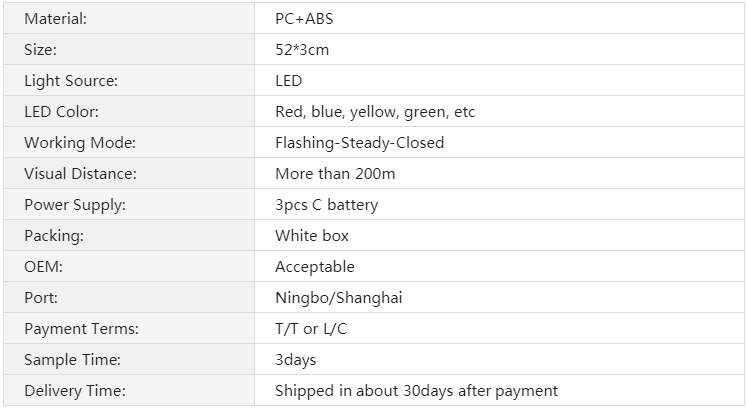Click the Power Supply label
747x408 pixels.
(75, 205)
